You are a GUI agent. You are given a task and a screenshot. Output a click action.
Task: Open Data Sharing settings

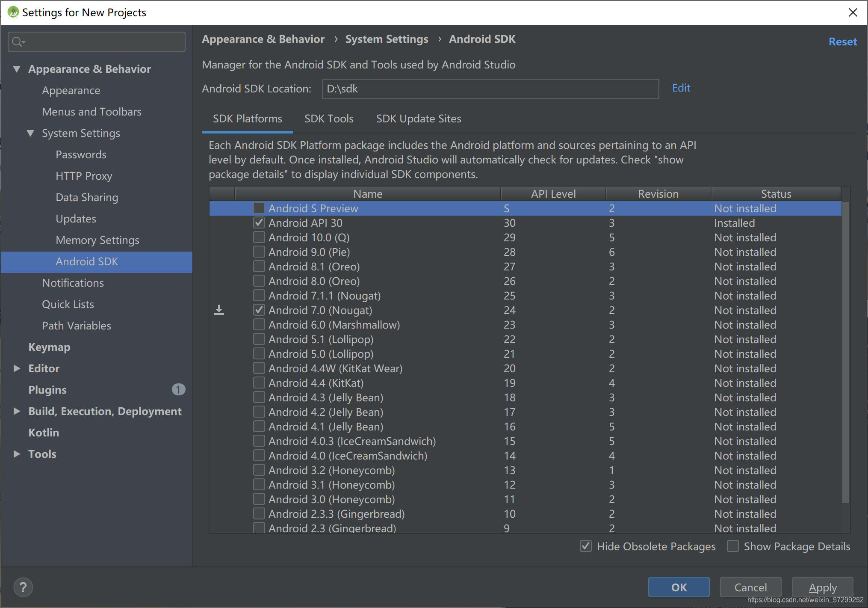pyautogui.click(x=87, y=197)
